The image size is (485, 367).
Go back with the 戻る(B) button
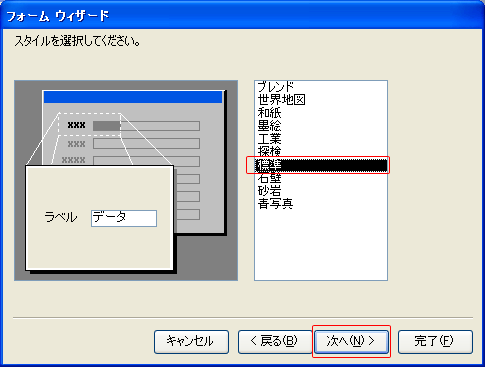click(x=275, y=342)
